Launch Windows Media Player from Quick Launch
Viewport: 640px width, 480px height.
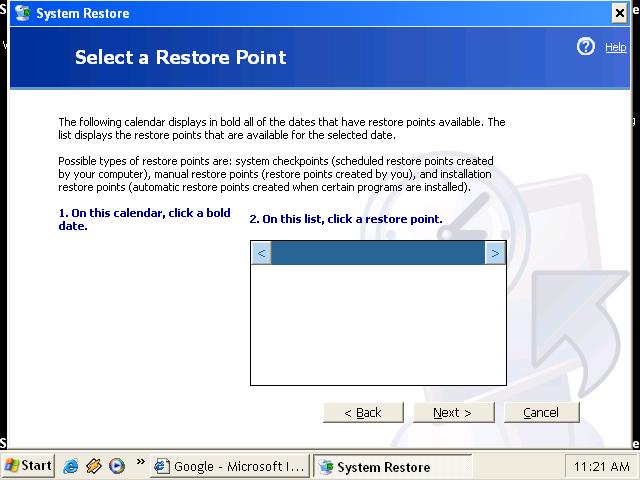pos(117,466)
